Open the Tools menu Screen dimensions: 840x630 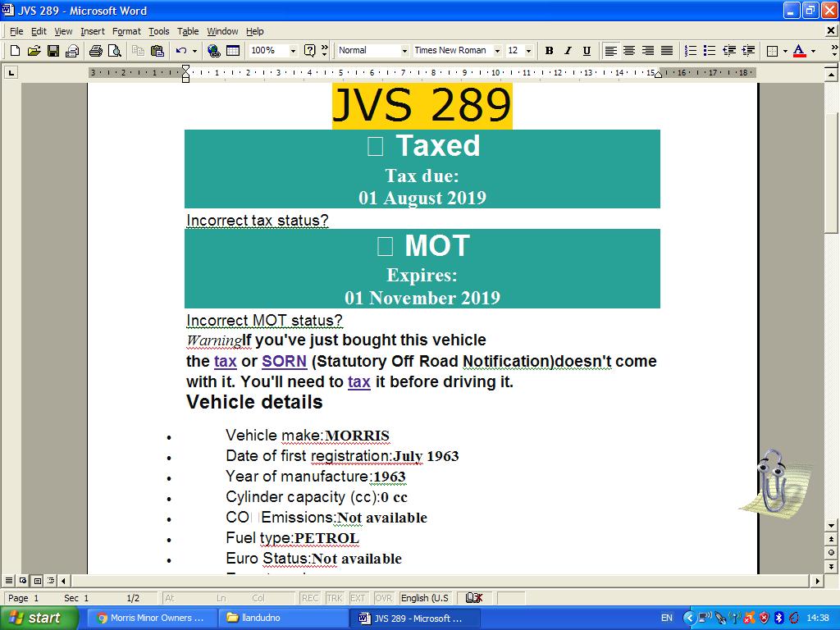(158, 31)
